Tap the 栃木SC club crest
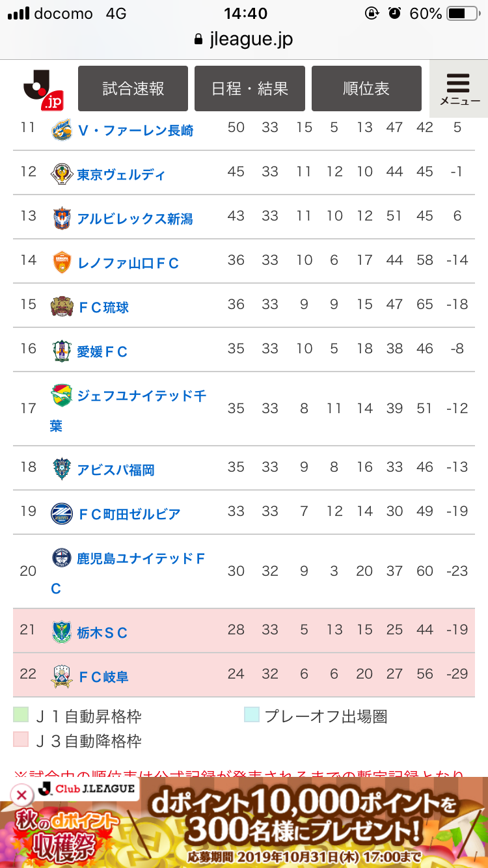 tap(62, 632)
